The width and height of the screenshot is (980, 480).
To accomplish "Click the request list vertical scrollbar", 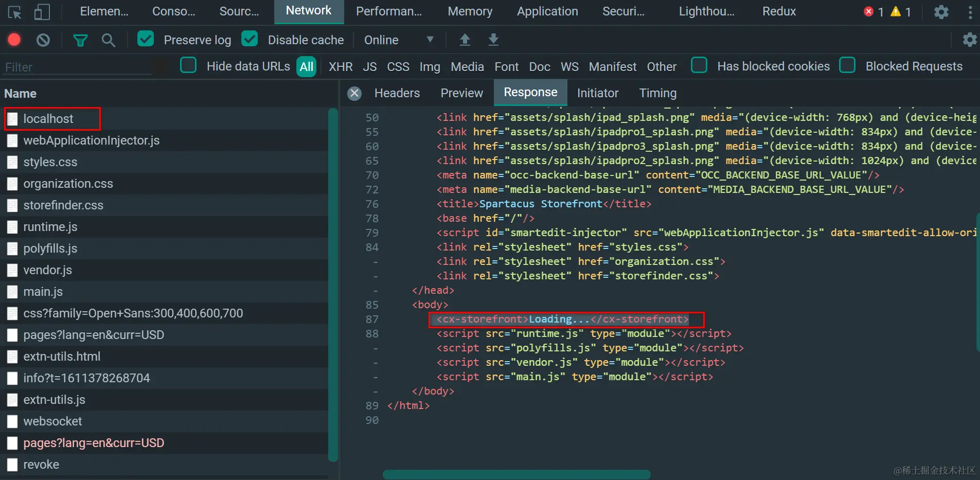I will [x=333, y=285].
